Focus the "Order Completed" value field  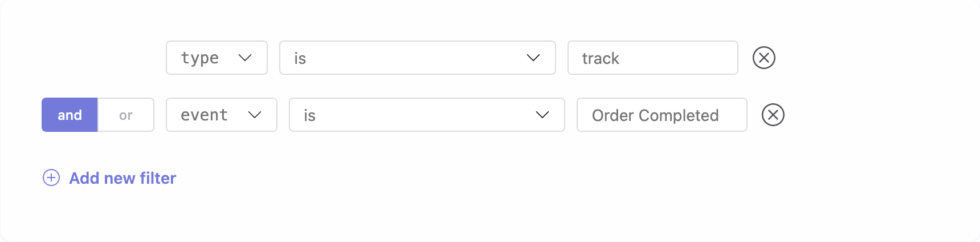coord(661,115)
